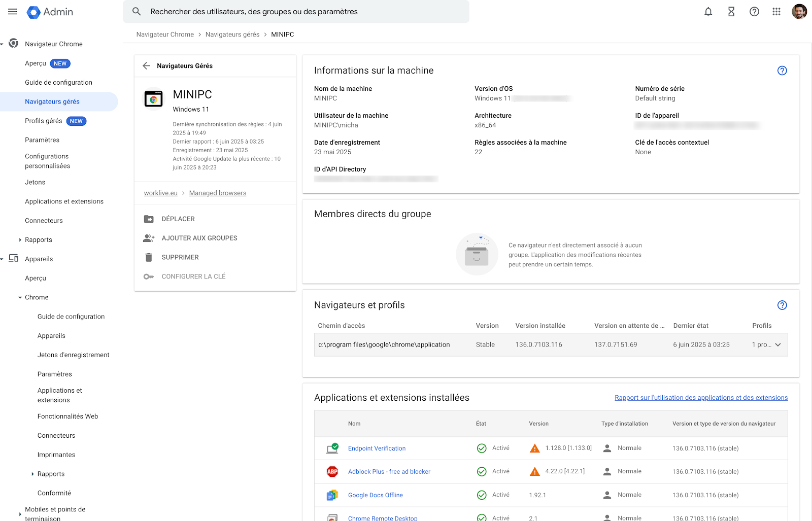The height and width of the screenshot is (521, 812).
Task: Open the applications and extensions usage report link
Action: point(701,398)
